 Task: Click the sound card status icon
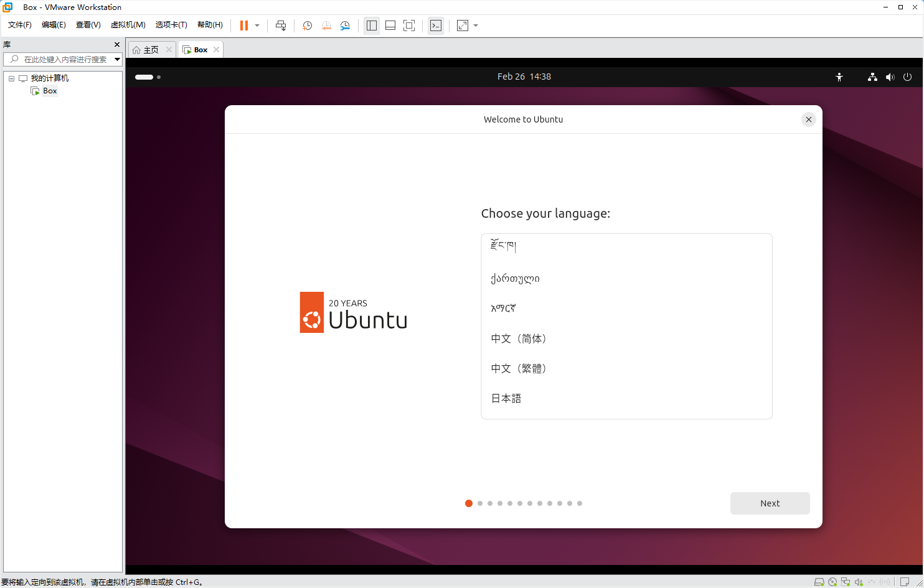859,582
